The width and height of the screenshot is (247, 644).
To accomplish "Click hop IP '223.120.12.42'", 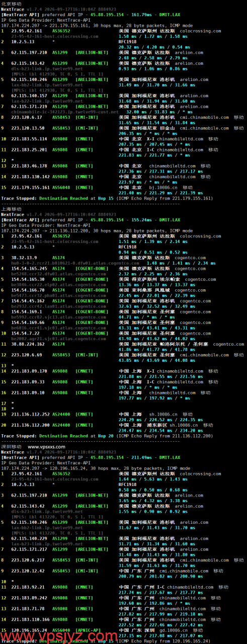I will pyautogui.click(x=28, y=572).
